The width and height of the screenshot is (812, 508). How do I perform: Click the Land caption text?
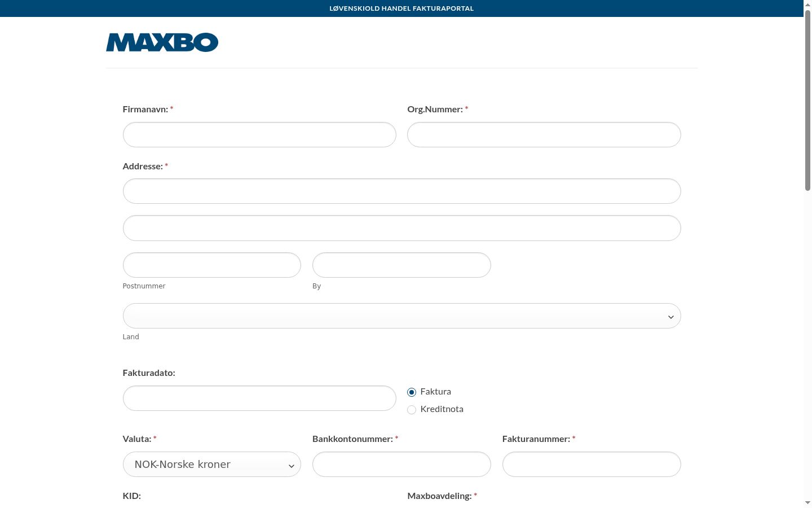pyautogui.click(x=131, y=337)
